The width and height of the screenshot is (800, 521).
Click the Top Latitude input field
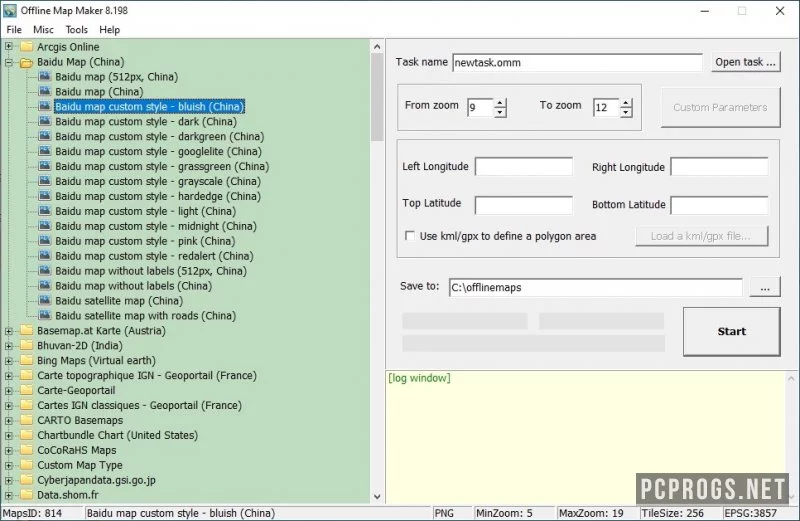pos(524,205)
